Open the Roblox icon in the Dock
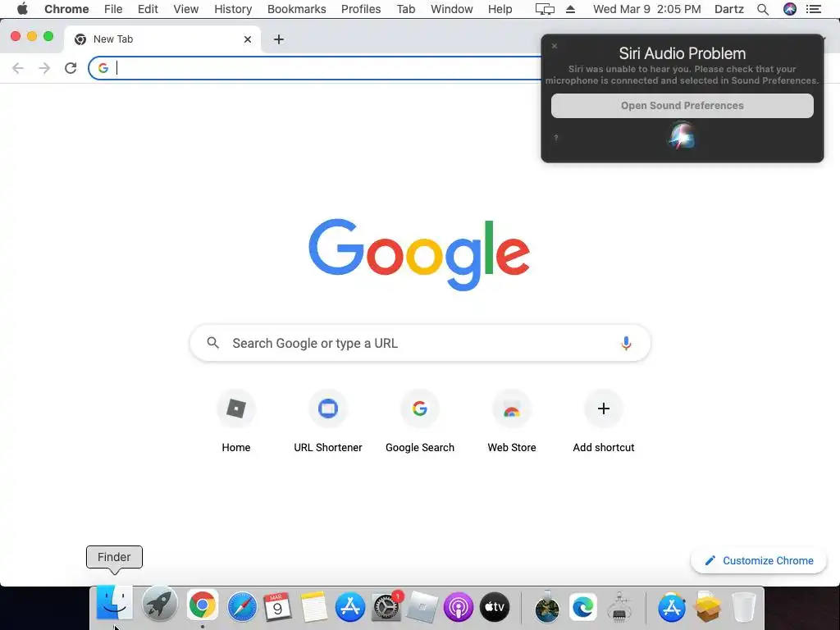The height and width of the screenshot is (630, 840). point(422,607)
